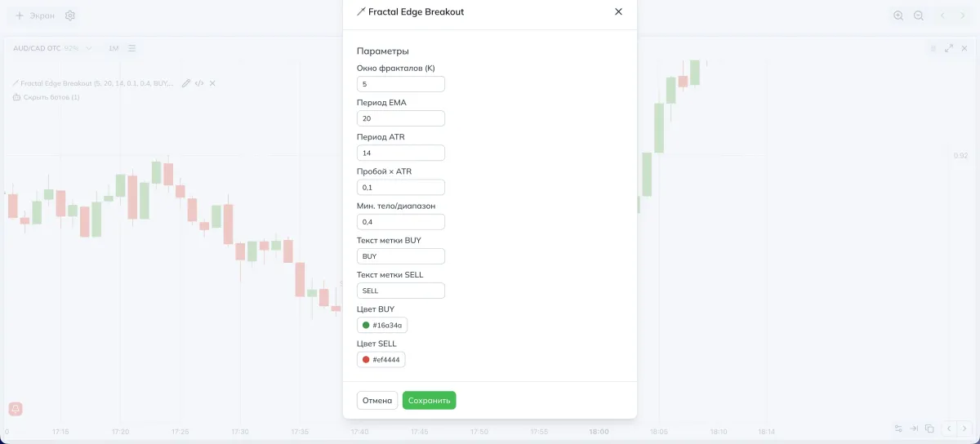Open the 1M timeframe selector
Image resolution: width=980 pixels, height=444 pixels.
coord(114,48)
